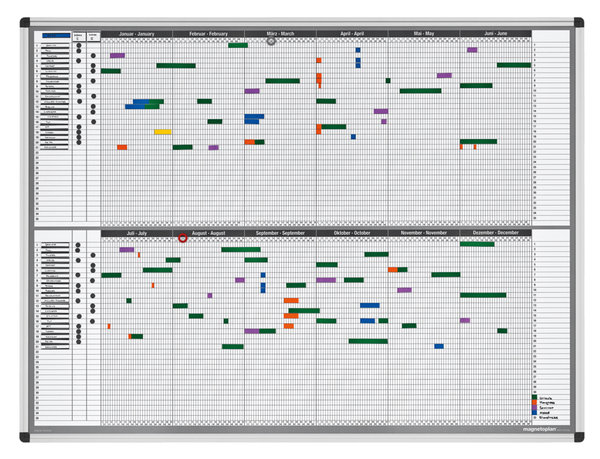Click the purple strip in February
The height and width of the screenshot is (459, 600).
[213, 147]
